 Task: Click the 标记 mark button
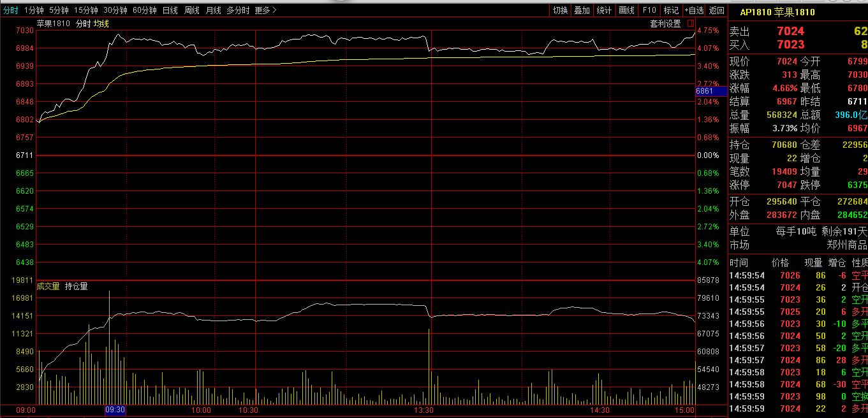671,10
